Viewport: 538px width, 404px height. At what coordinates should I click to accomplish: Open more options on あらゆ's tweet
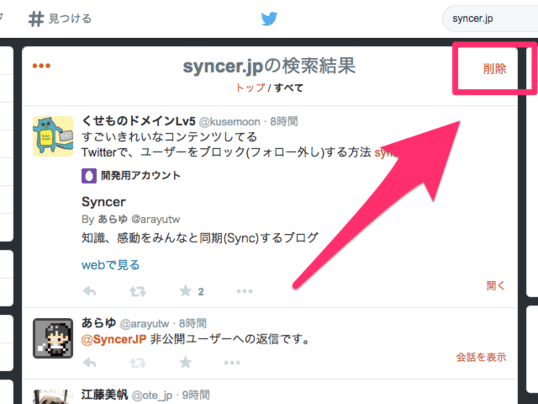click(x=232, y=362)
